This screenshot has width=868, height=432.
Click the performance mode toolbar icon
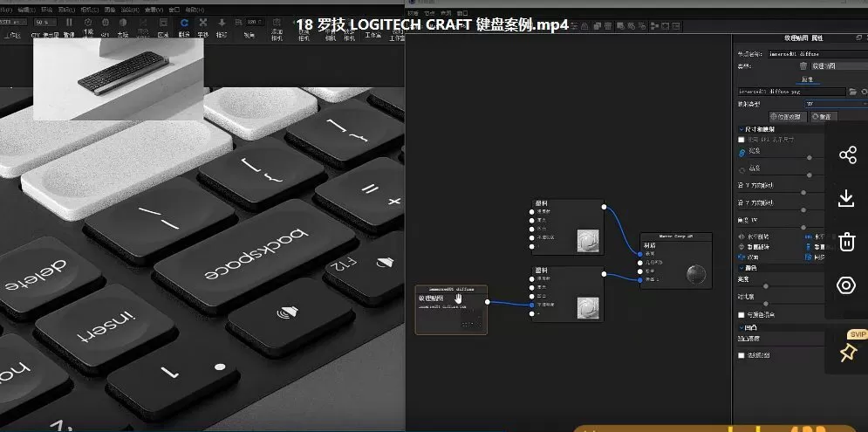pos(88,22)
